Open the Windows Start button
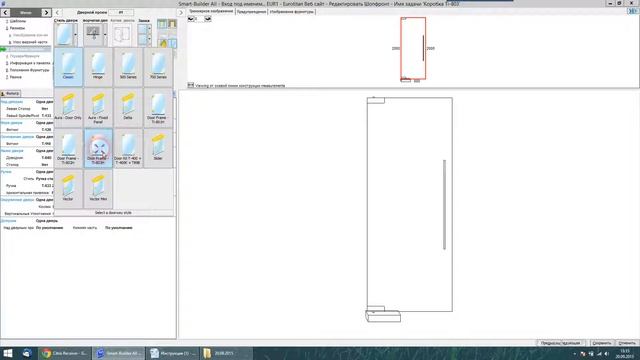 point(7,353)
